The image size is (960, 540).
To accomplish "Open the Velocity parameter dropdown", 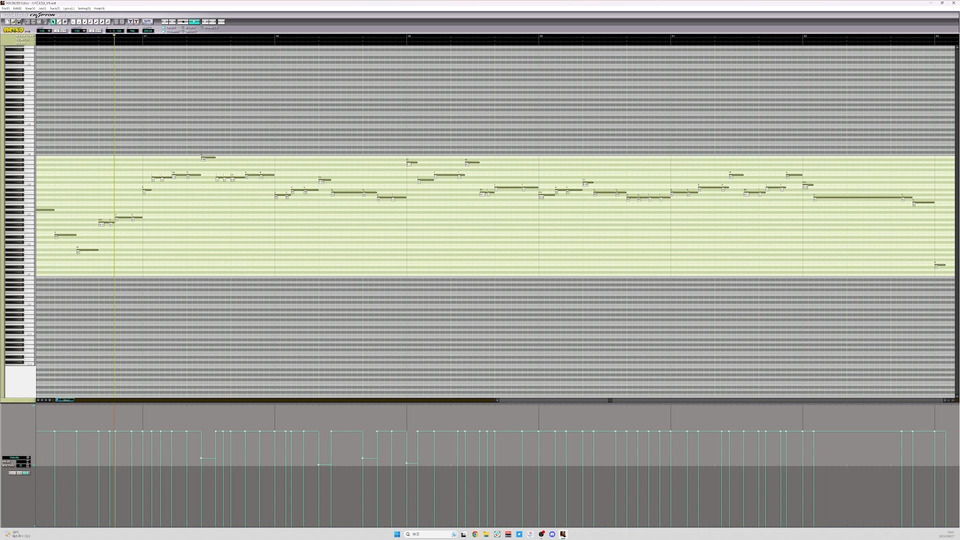I will coord(17,457).
